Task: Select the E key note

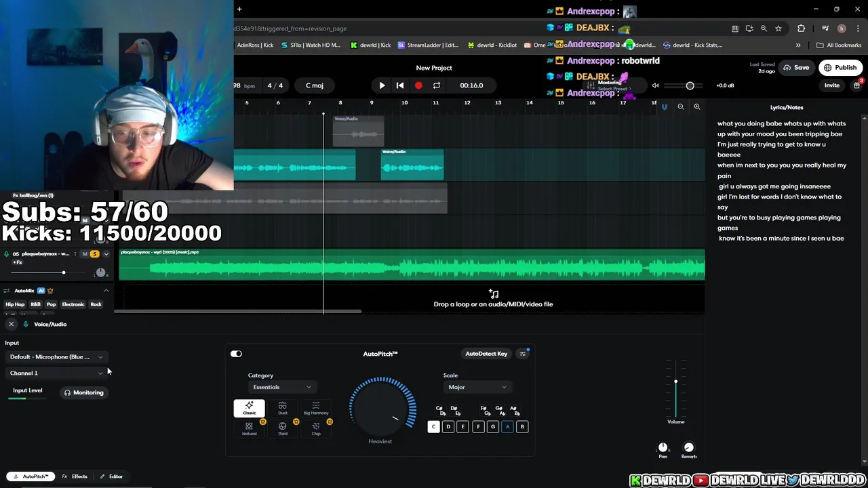Action: (x=463, y=426)
